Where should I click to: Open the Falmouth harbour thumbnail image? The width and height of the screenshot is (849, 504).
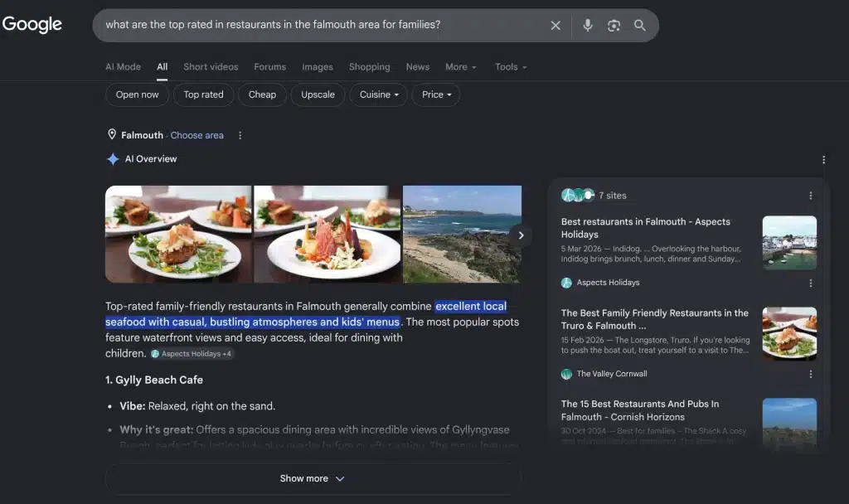point(789,243)
